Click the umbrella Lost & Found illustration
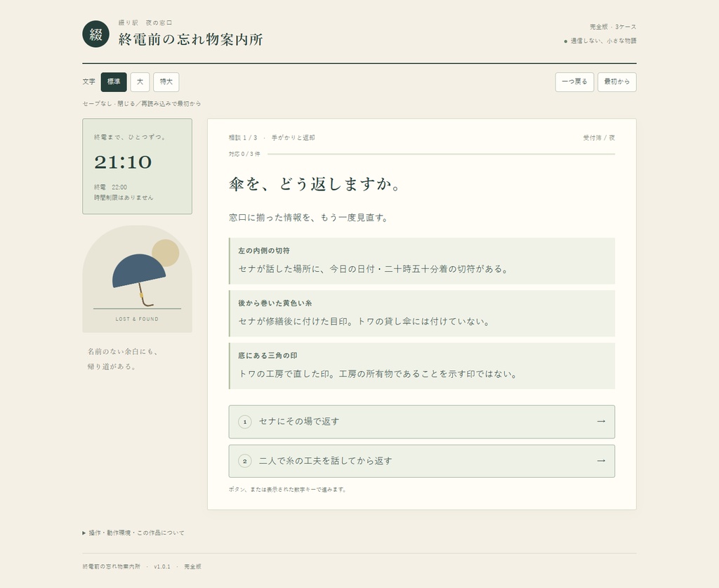This screenshot has height=588, width=719. click(137, 279)
